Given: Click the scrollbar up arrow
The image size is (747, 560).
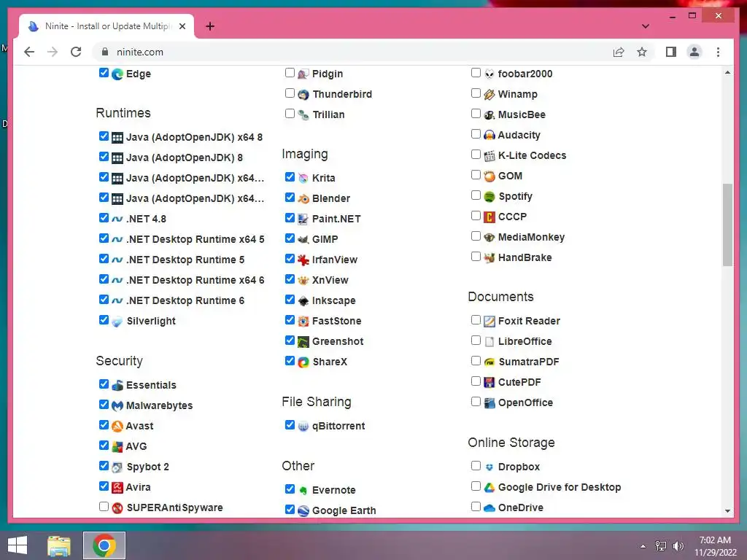Looking at the screenshot, I should point(727,72).
